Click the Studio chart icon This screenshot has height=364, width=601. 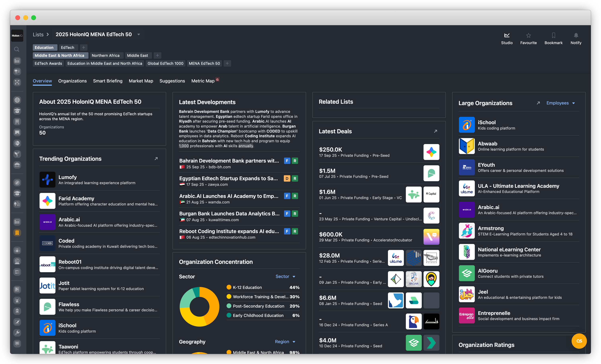pos(507,35)
